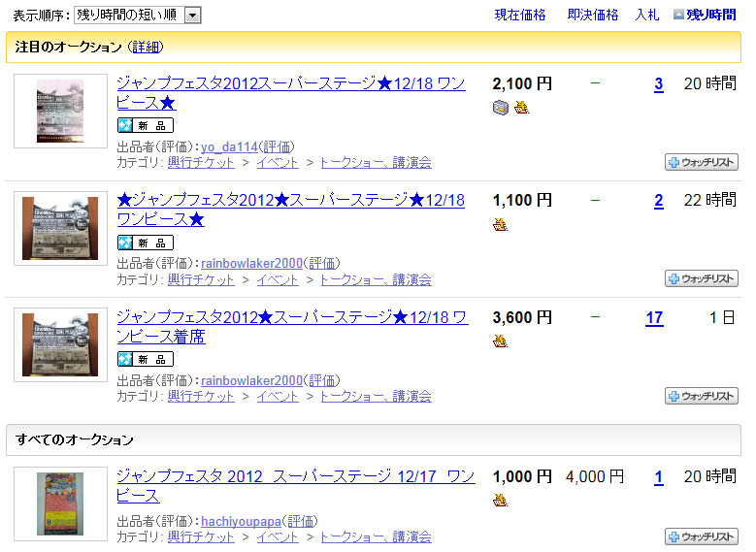Click 1 日 remaining time text
This screenshot has height=552, width=756.
pyautogui.click(x=722, y=317)
